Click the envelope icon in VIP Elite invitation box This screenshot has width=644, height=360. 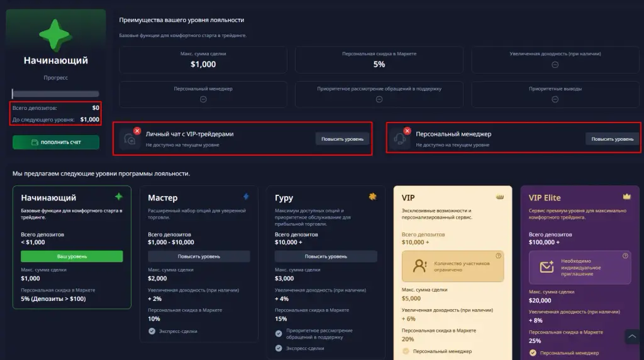[547, 267]
